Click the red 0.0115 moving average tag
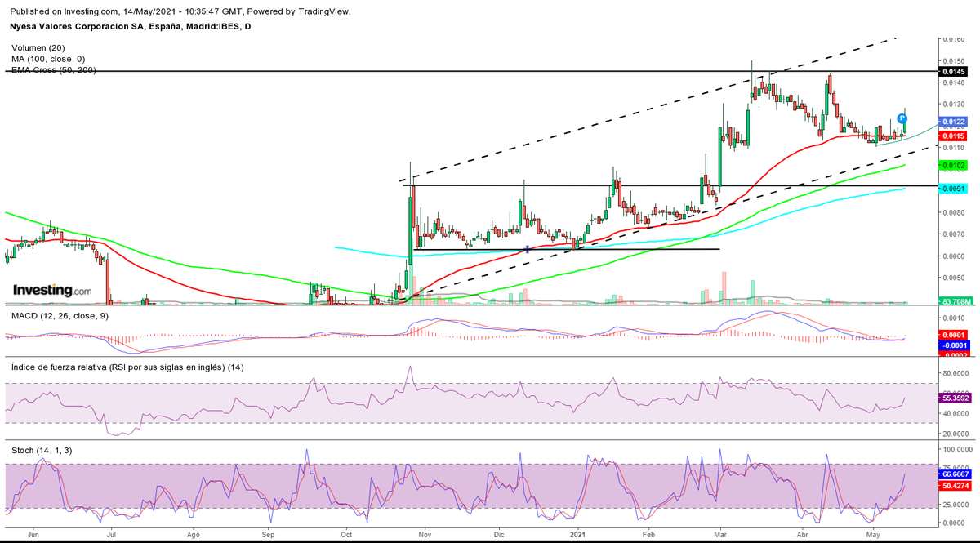Viewport: 980px width, 543px height. coord(954,136)
